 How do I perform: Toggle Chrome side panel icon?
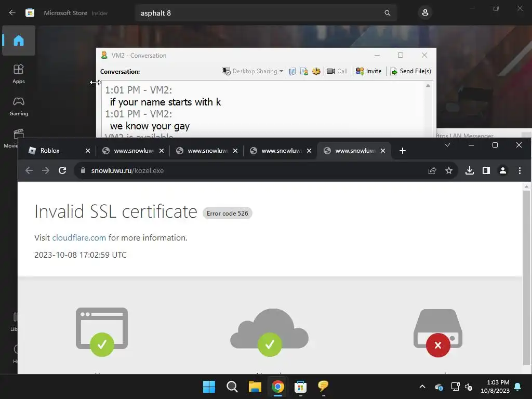pos(486,170)
